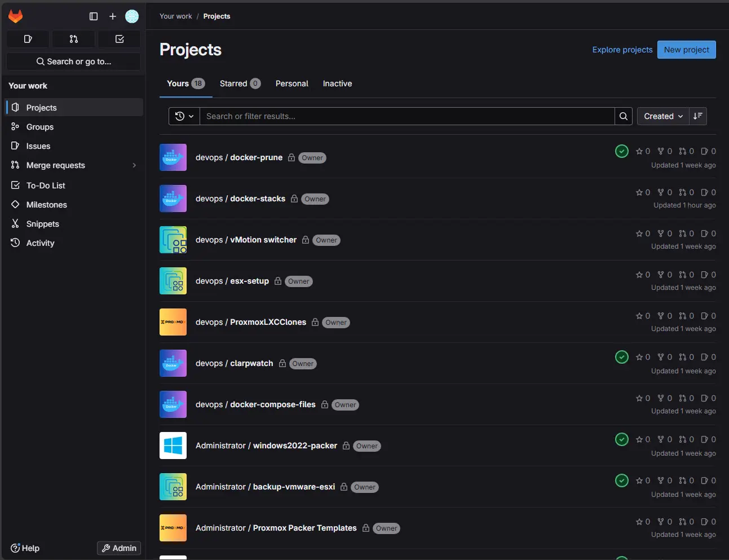Click the create new (+) icon
The image size is (729, 560).
coord(112,16)
